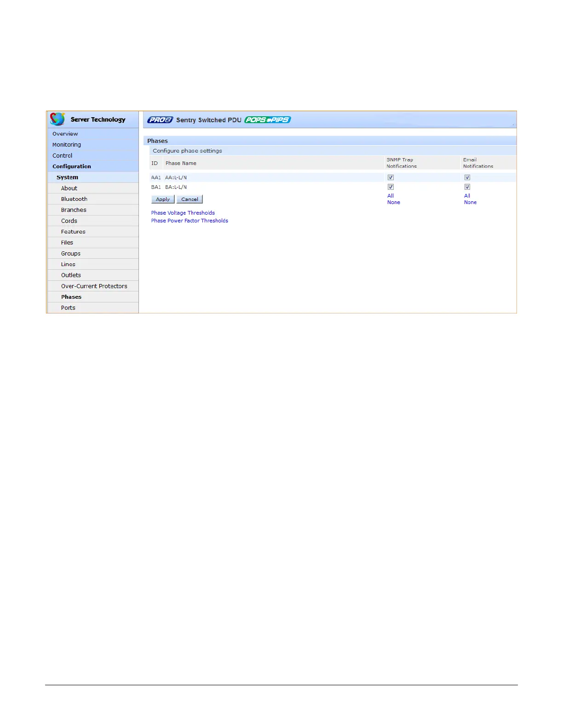Click the POPS PIPS badge

point(268,120)
